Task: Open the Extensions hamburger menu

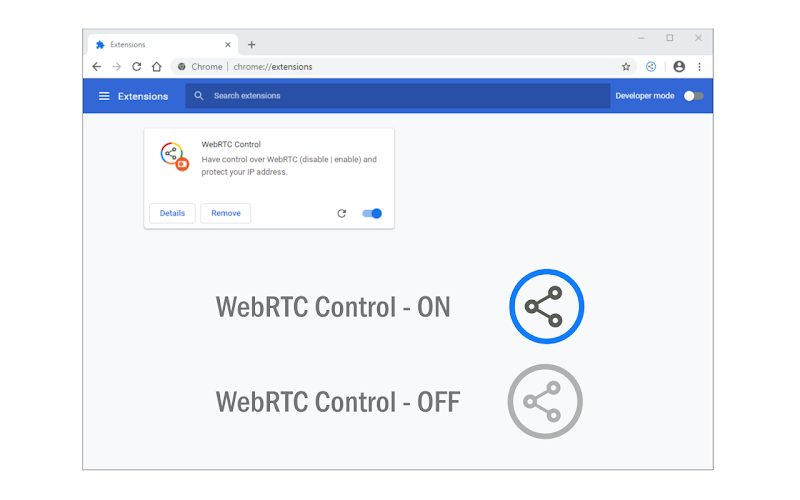Action: (x=104, y=96)
